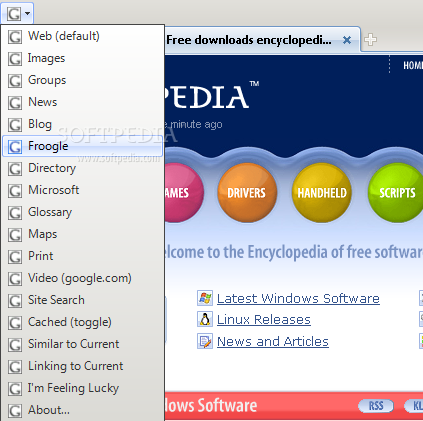Choose Video (google.com) option
This screenshot has width=423, height=421.
click(x=83, y=278)
